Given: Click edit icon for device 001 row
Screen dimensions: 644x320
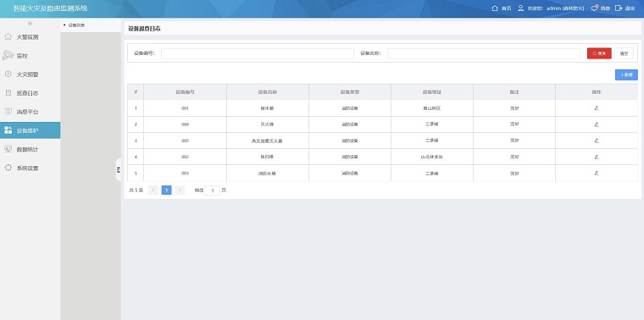Looking at the screenshot, I should [x=597, y=108].
